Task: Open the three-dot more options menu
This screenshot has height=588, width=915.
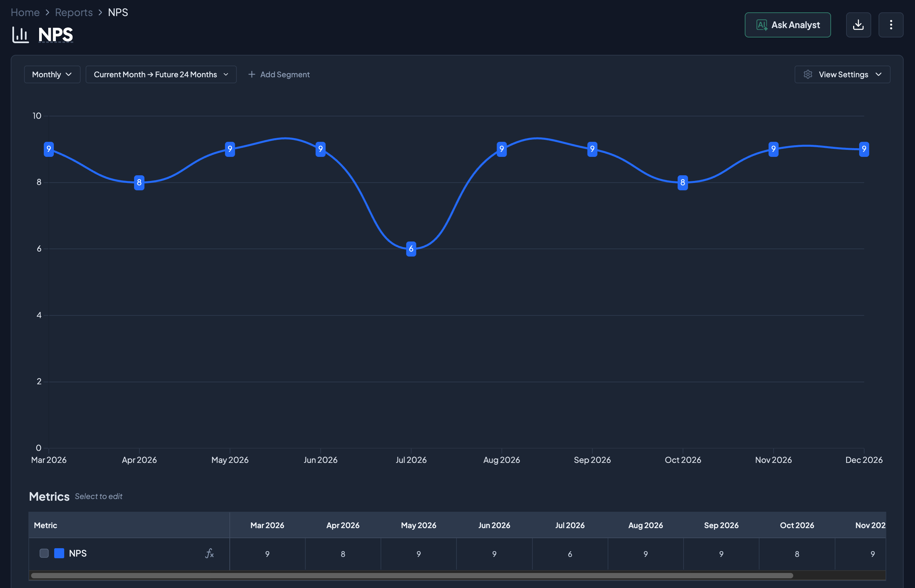Action: point(891,25)
